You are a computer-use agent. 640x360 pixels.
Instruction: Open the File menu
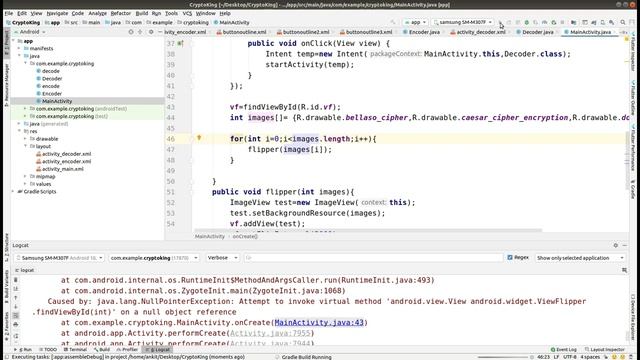9,13
